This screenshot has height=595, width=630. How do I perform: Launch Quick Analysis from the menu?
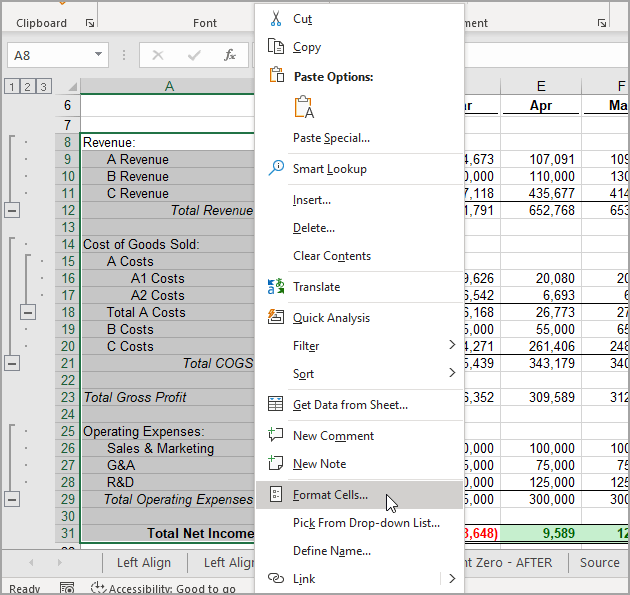coord(276,317)
